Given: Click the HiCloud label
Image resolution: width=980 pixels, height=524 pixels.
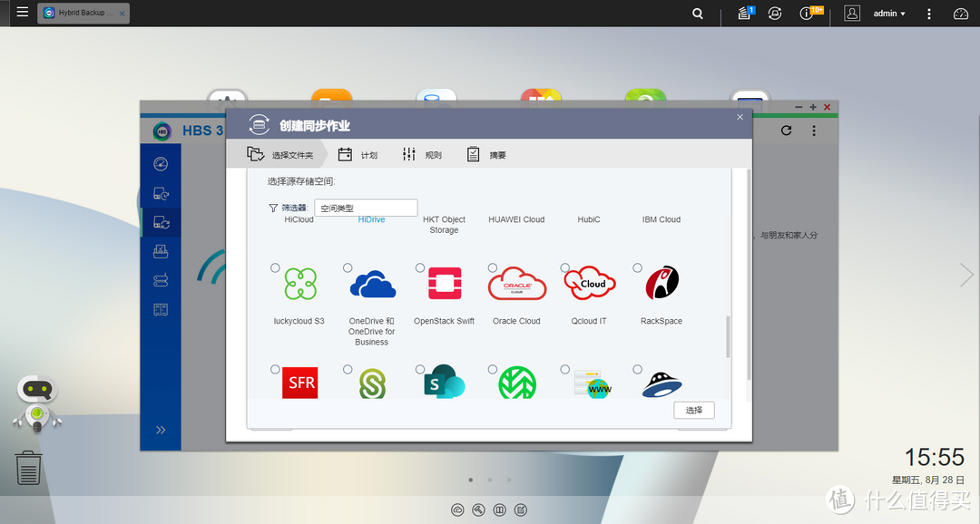Looking at the screenshot, I should (x=299, y=219).
